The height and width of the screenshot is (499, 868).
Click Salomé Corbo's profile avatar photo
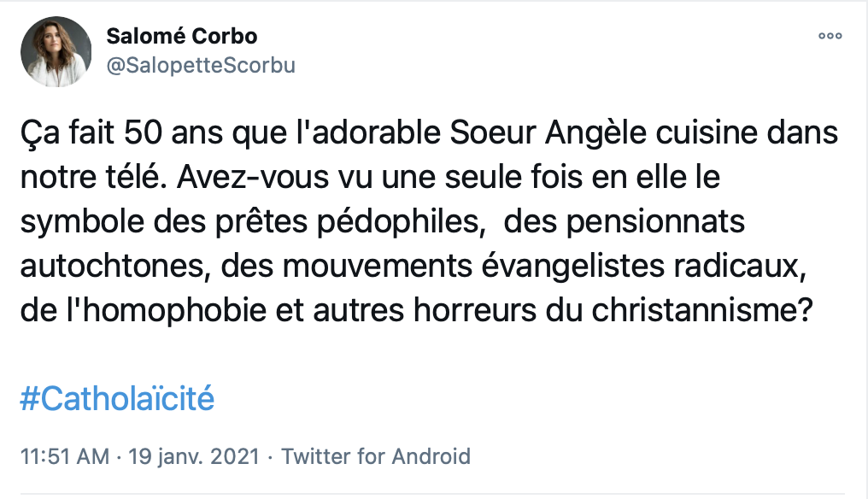pos(56,52)
